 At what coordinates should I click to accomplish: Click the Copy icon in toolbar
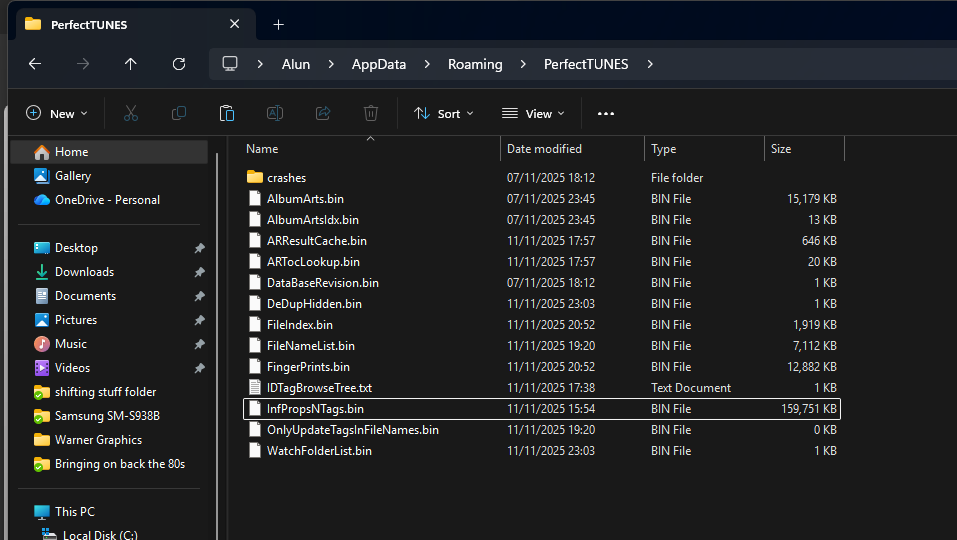pos(179,114)
